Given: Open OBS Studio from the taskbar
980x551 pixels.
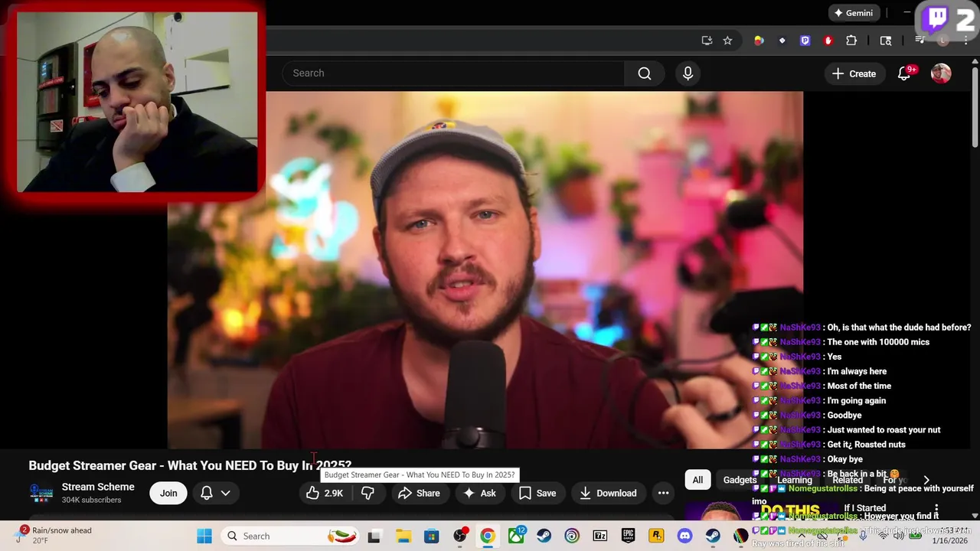Looking at the screenshot, I should click(x=460, y=536).
